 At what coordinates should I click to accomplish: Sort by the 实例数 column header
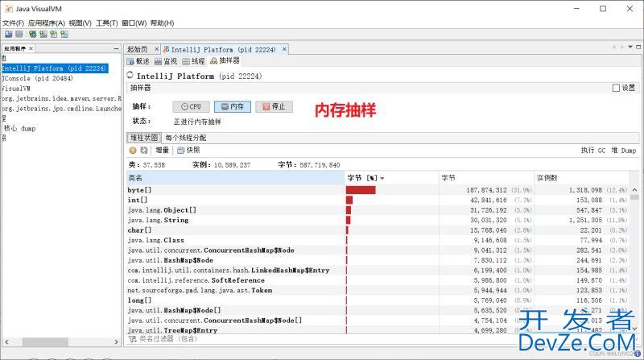pyautogui.click(x=581, y=178)
